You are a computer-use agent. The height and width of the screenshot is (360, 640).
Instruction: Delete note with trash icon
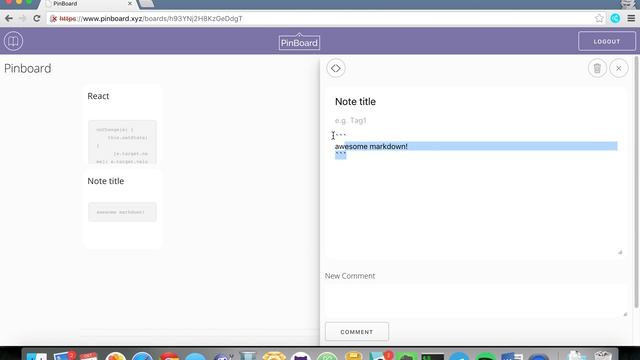(597, 68)
